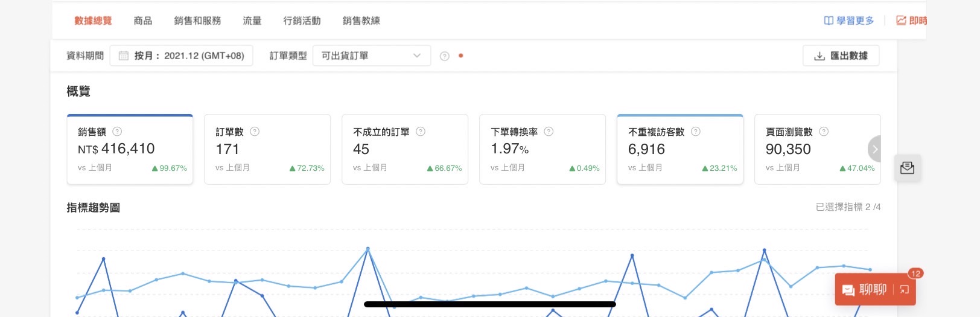Screen dimensions: 980x317
Task: Switch to the 商品 tab
Action: (143, 21)
